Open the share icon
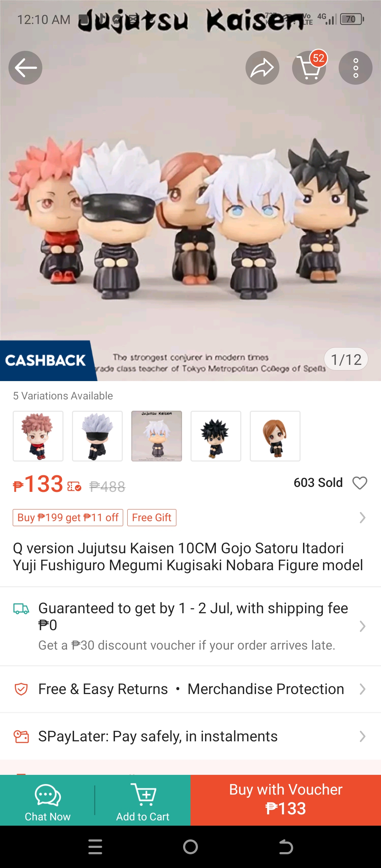The width and height of the screenshot is (381, 868). tap(262, 68)
